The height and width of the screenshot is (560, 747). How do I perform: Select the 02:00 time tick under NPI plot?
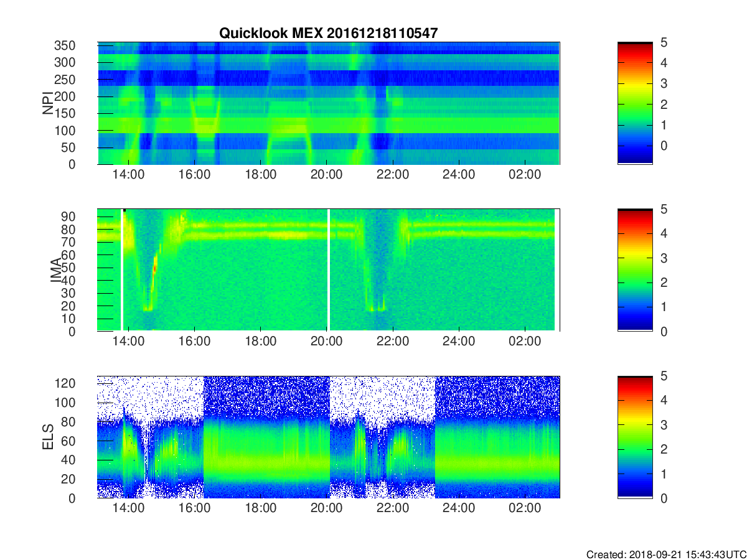click(525, 175)
